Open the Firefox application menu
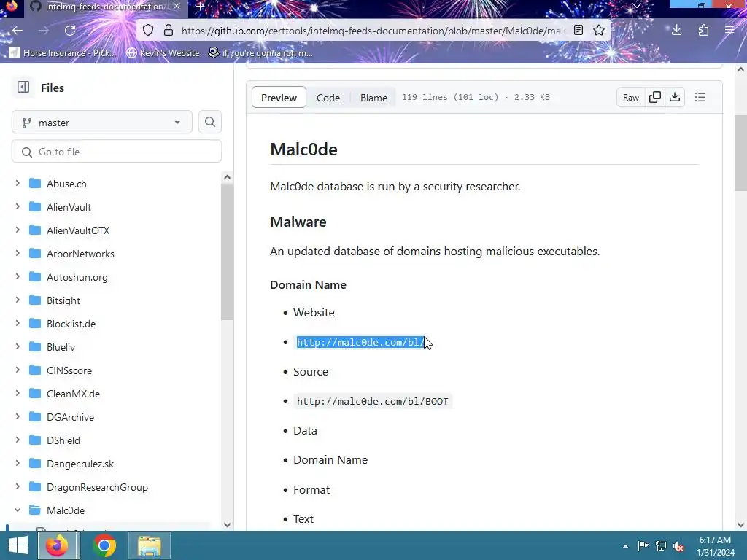This screenshot has width=747, height=560. click(729, 31)
